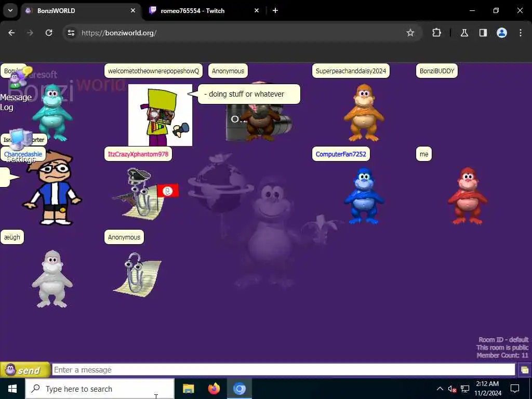The height and width of the screenshot is (399, 532).
Task: Show hidden system tray icons
Action: tap(440, 389)
